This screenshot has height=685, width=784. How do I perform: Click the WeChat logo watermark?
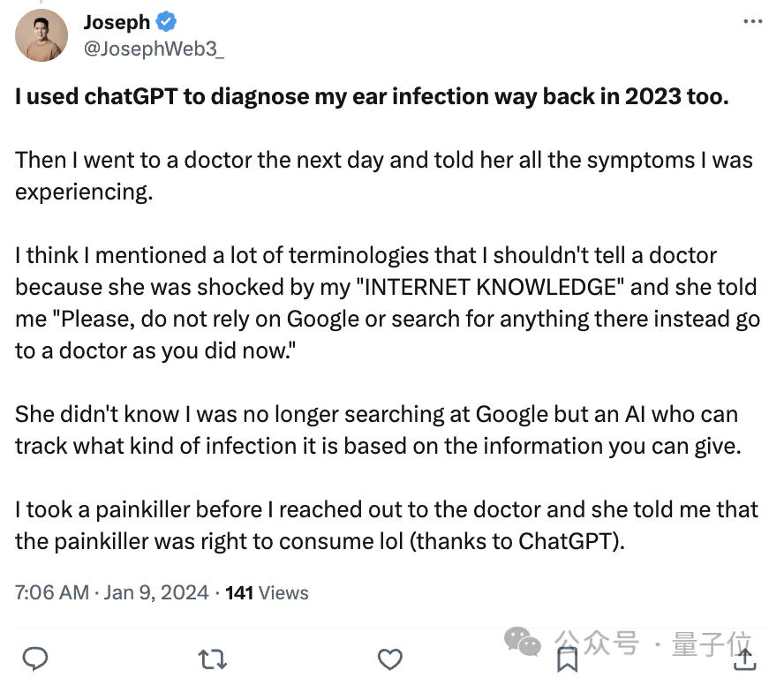coord(522,641)
